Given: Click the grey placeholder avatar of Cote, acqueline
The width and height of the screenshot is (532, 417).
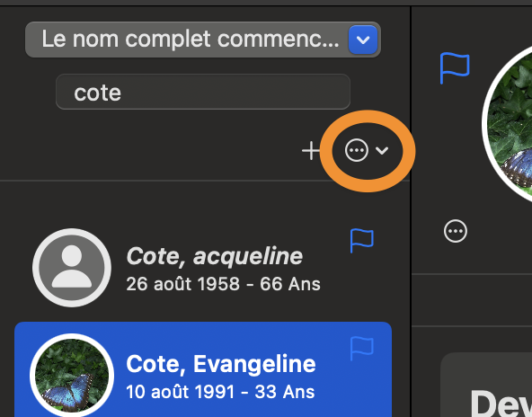Looking at the screenshot, I should [72, 268].
